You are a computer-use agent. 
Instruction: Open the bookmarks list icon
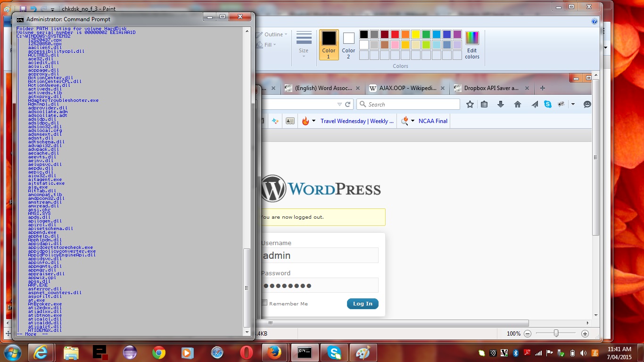coord(484,104)
